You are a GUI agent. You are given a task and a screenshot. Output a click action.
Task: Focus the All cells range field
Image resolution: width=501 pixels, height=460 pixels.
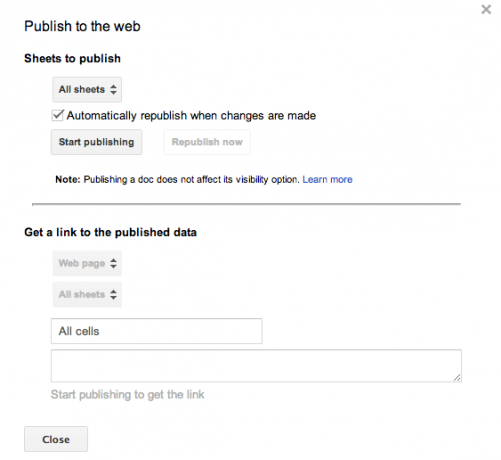tap(157, 331)
